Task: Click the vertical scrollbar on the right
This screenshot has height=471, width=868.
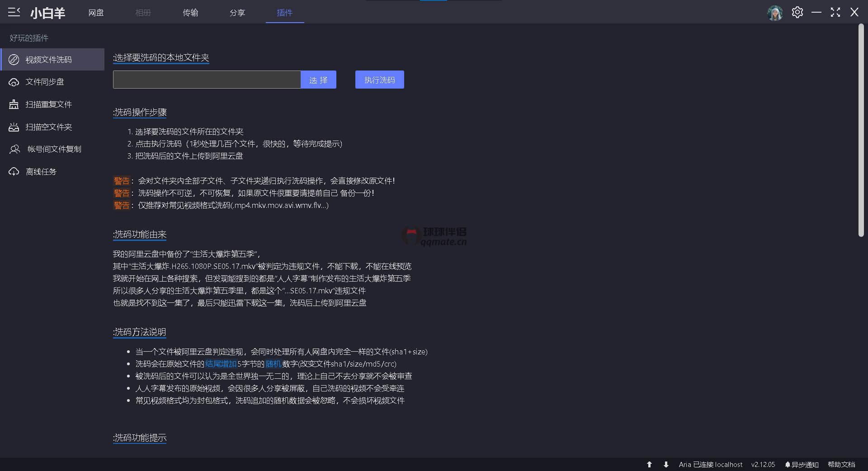Action: [x=861, y=131]
